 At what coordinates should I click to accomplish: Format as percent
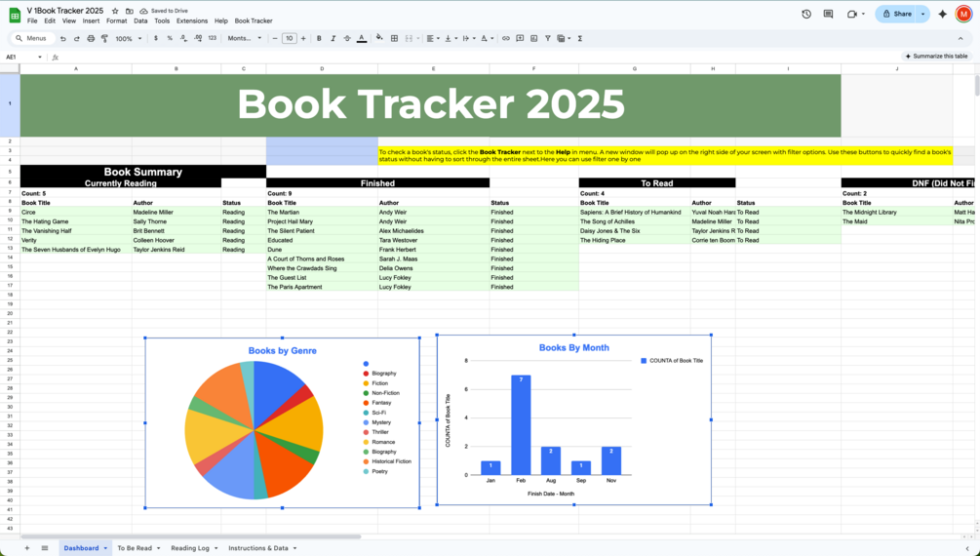tap(170, 38)
